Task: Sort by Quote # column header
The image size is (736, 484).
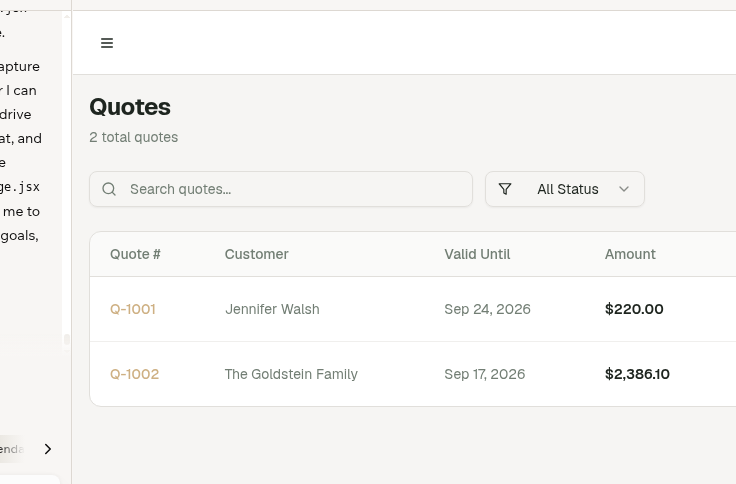Action: pos(135,254)
